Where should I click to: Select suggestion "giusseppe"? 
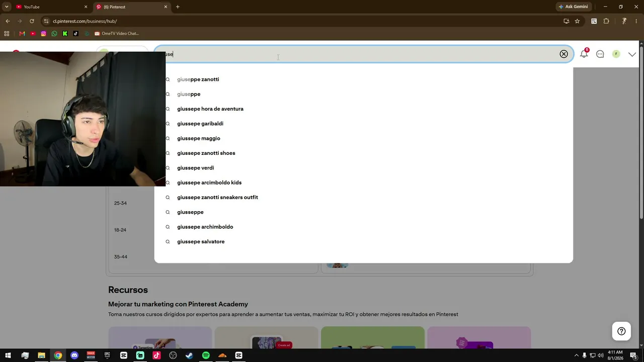click(190, 212)
